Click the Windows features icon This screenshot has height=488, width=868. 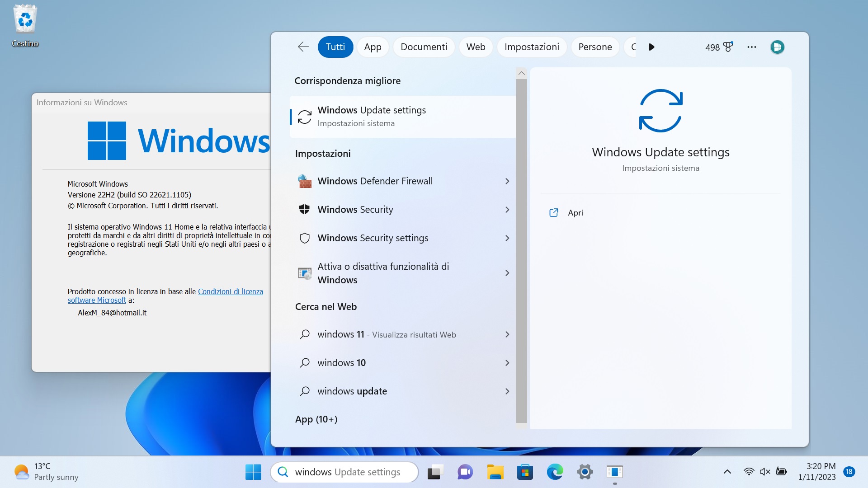click(x=304, y=273)
